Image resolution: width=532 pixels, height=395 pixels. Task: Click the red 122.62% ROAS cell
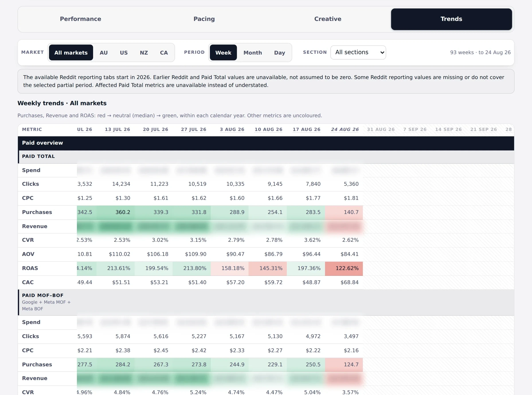344,268
